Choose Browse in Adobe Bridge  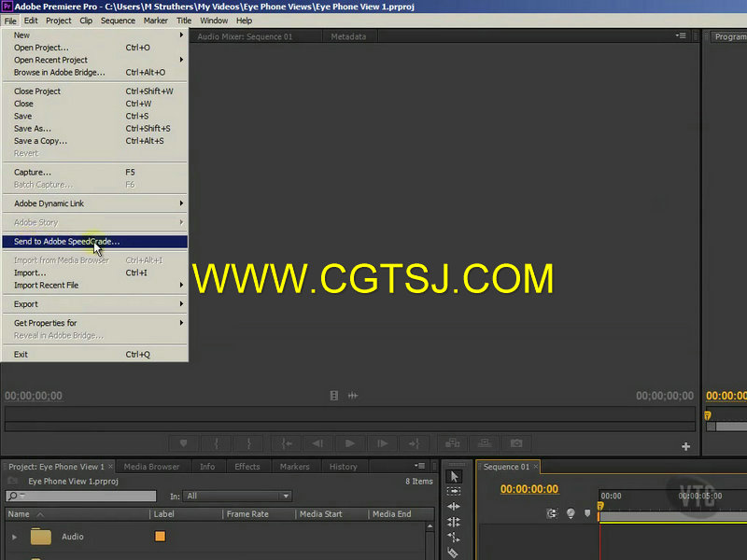tap(95, 73)
